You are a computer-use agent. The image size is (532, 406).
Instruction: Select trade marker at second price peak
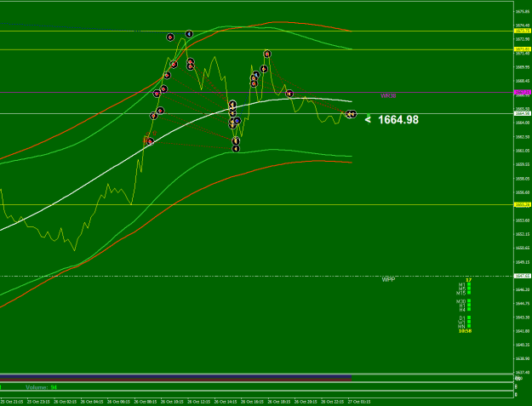(267, 54)
